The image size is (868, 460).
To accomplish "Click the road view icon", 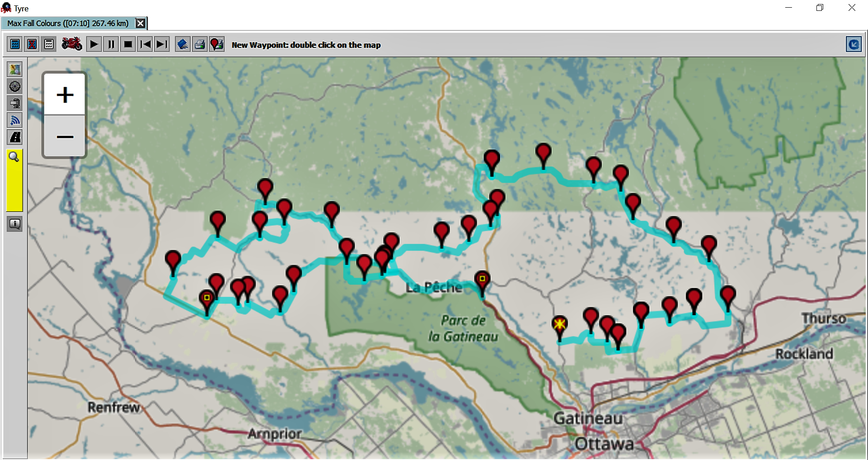I will 15,137.
